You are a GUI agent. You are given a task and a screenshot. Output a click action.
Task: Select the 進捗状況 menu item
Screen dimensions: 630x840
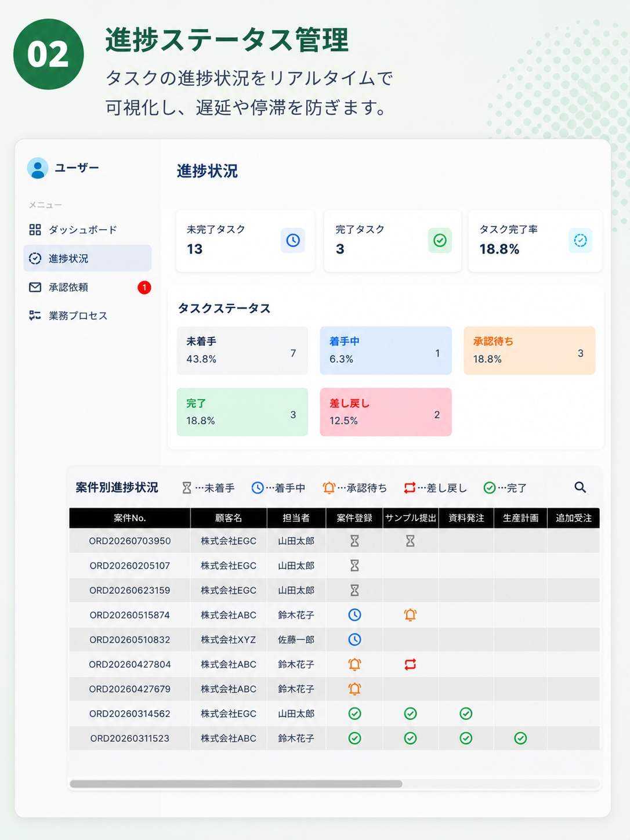pyautogui.click(x=87, y=258)
